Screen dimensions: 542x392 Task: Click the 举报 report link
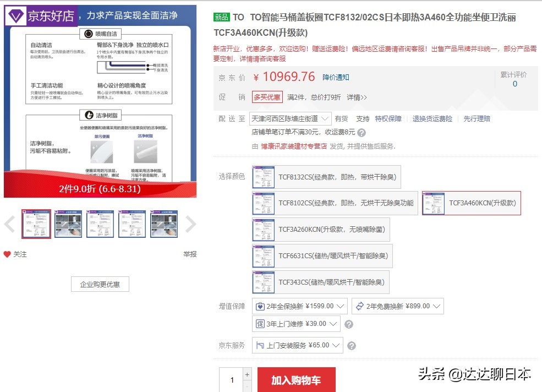coord(189,254)
